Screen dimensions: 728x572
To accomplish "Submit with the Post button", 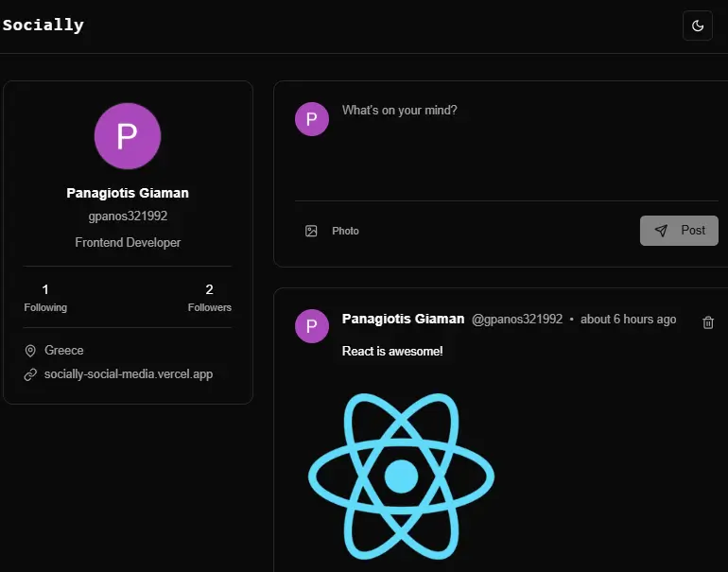I will [x=679, y=231].
